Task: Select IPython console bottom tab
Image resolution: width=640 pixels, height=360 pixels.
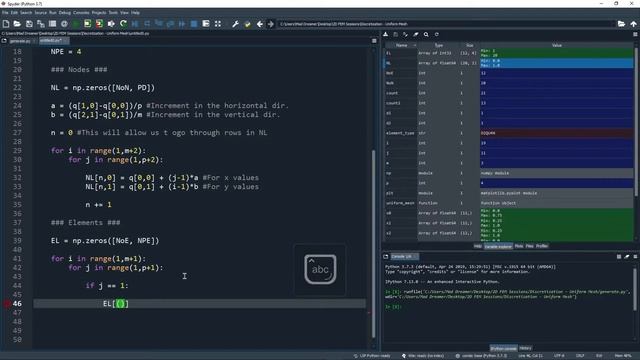Action: tap(504, 348)
